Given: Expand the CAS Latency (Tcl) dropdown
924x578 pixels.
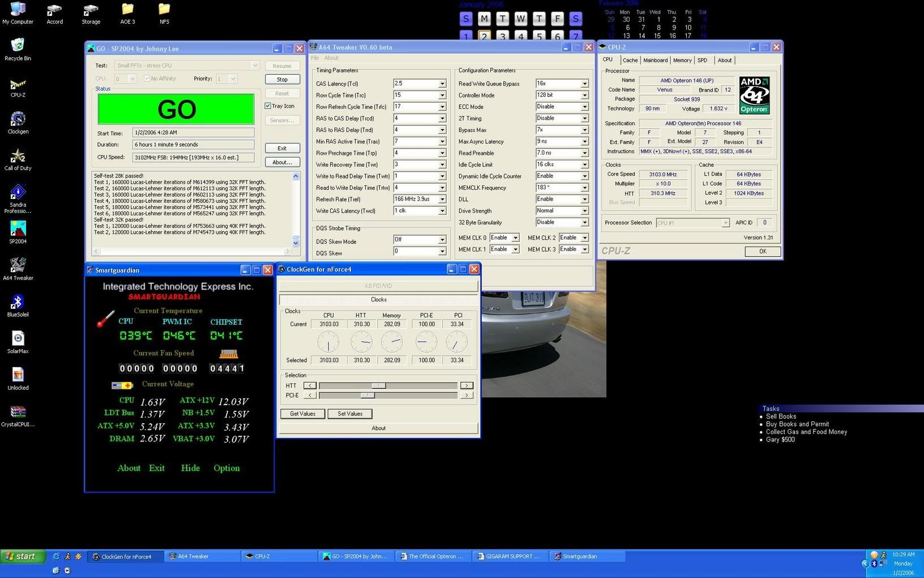Looking at the screenshot, I should pos(442,84).
